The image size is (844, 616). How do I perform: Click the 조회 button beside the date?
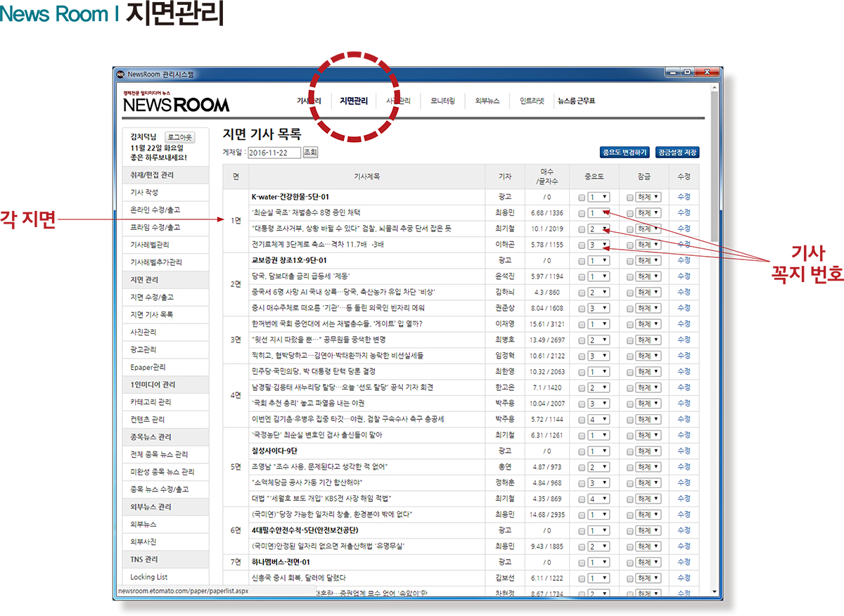[x=310, y=152]
